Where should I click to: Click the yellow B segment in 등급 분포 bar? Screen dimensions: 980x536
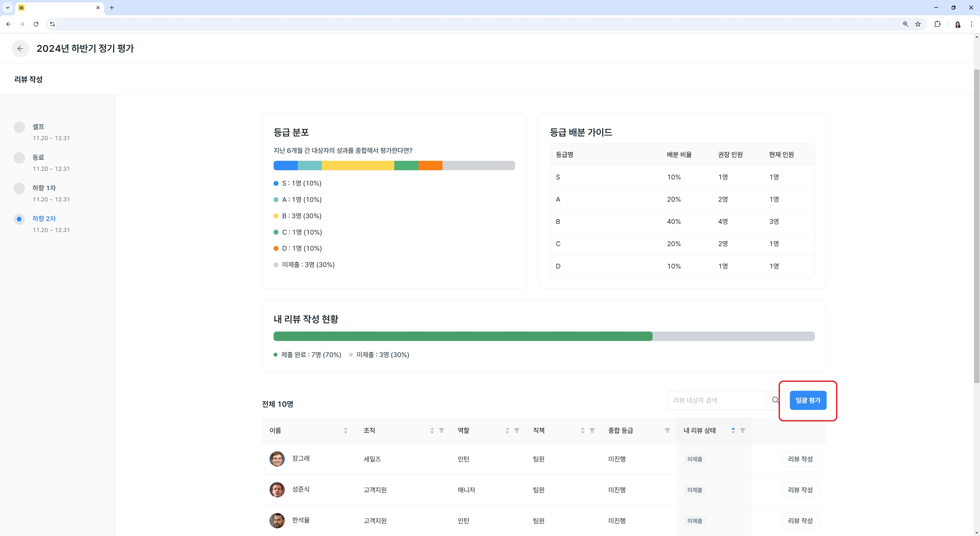(x=358, y=165)
